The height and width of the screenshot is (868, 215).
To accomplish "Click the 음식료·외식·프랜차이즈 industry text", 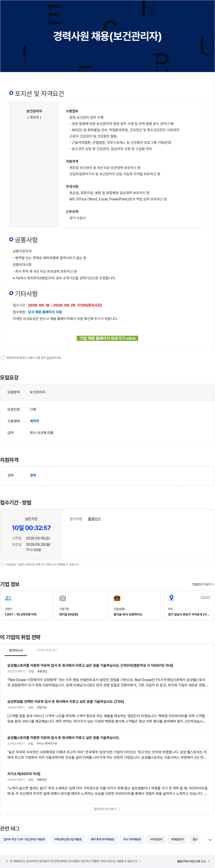I will tap(128, 614).
